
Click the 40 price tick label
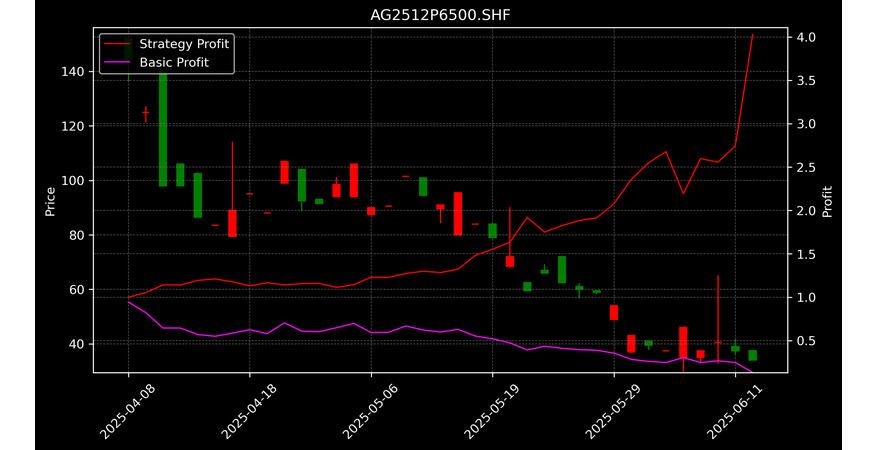pos(77,344)
